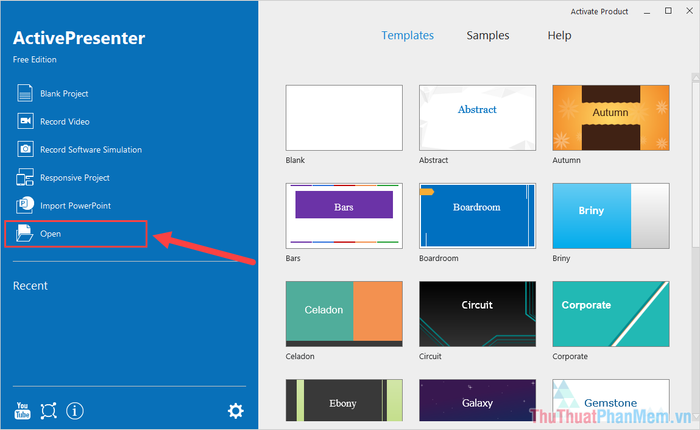Select the Circuit template thumbnail
700x430 pixels.
click(x=477, y=314)
